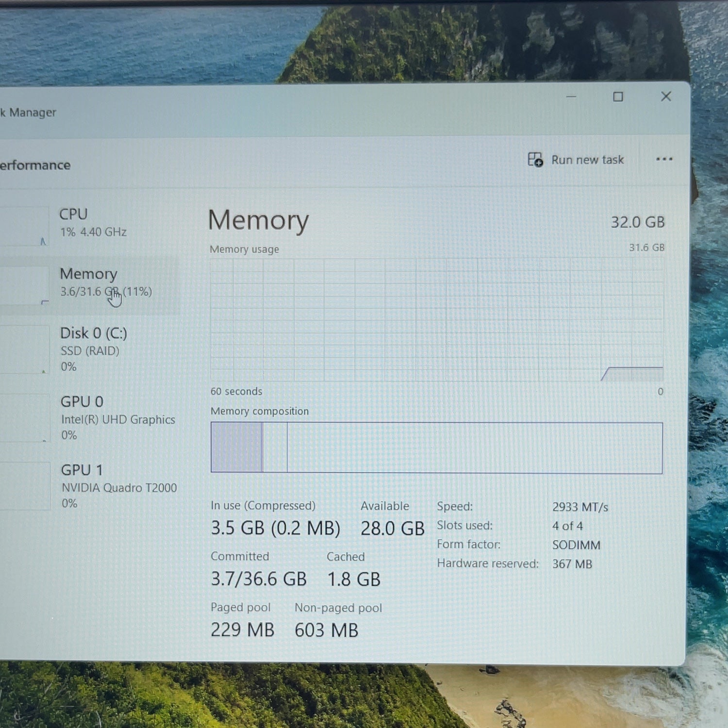Select GPU 1 NVIDIA Quadro T2000 item
This screenshot has height=728, width=728.
point(90,486)
